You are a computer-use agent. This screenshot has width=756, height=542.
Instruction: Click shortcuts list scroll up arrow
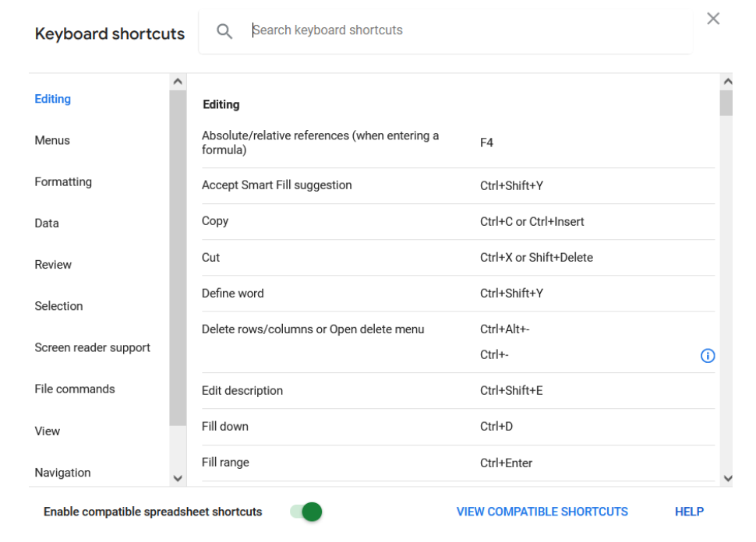(728, 82)
